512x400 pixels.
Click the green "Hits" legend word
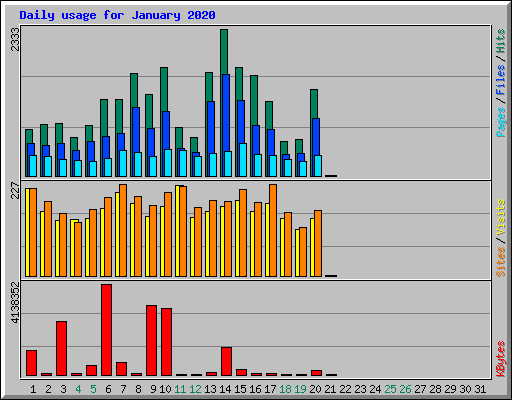(500, 41)
